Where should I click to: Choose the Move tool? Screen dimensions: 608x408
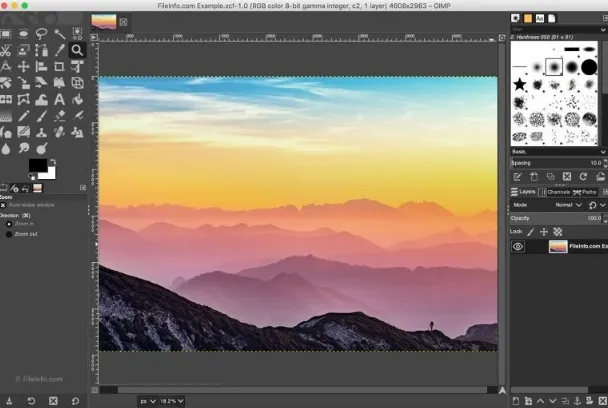pyautogui.click(x=23, y=67)
